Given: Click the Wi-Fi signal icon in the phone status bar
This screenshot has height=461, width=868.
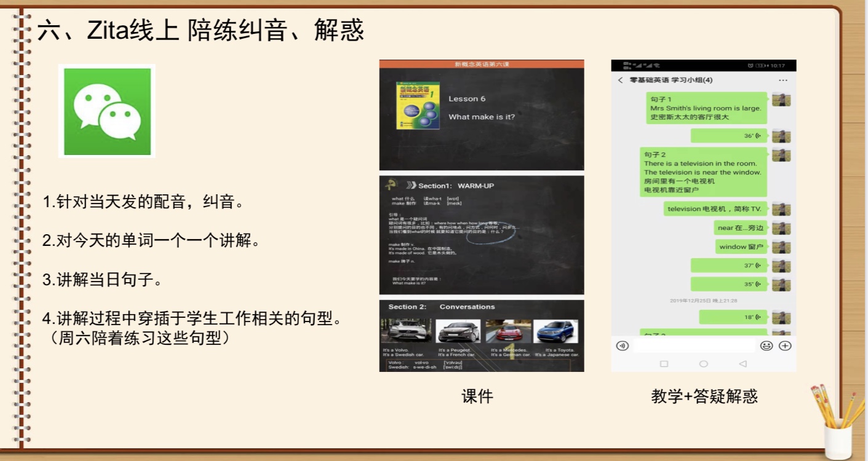Looking at the screenshot, I should (656, 65).
